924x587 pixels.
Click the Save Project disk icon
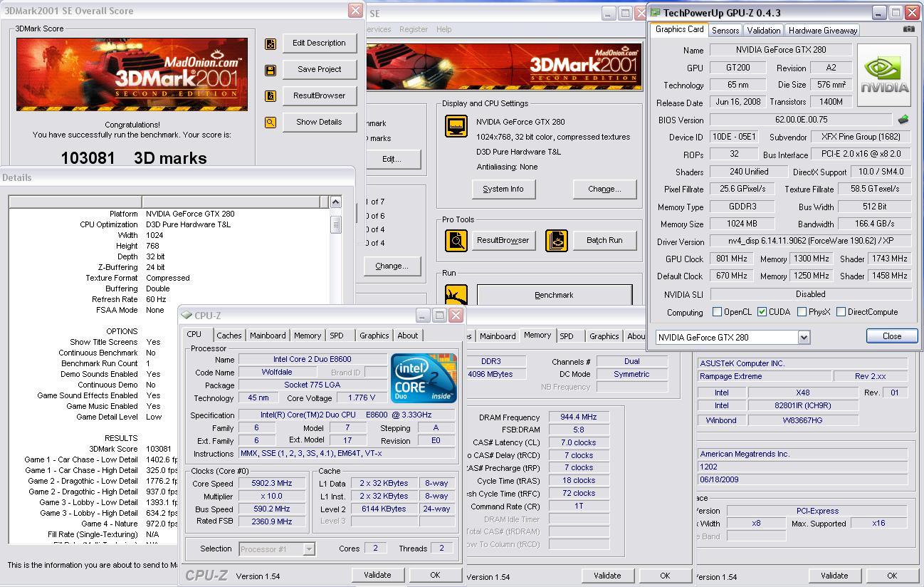pos(271,70)
